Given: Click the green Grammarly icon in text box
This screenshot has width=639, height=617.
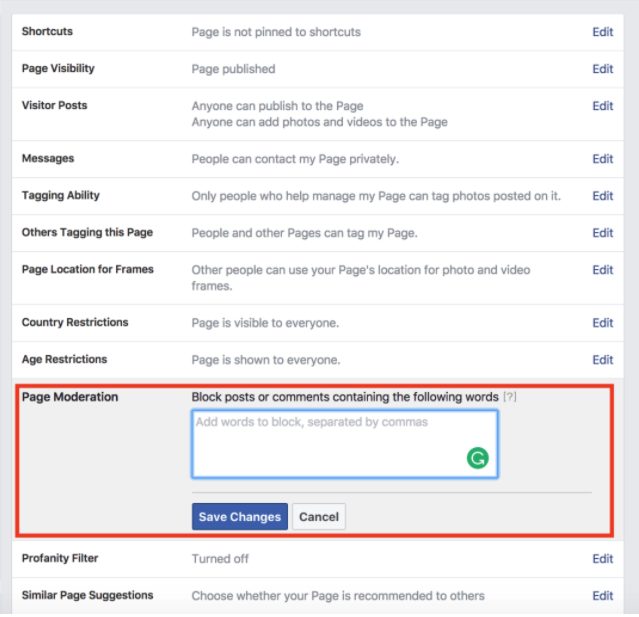Looking at the screenshot, I should pos(478,459).
